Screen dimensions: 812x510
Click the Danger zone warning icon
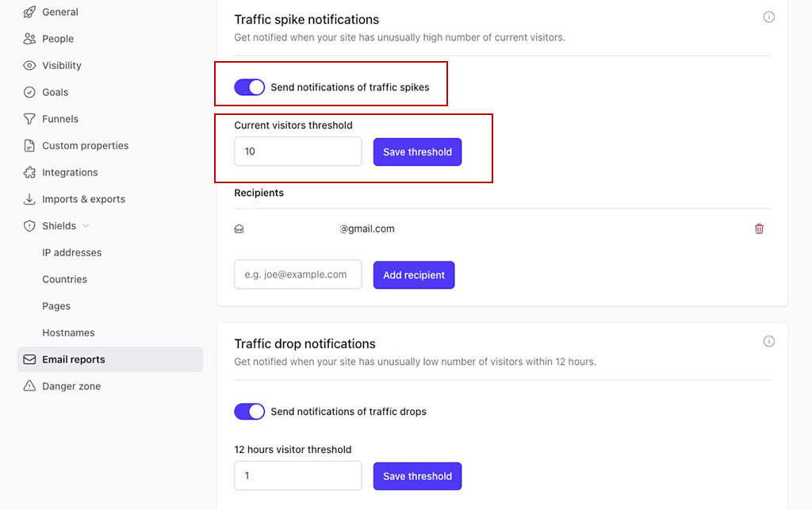(x=29, y=385)
